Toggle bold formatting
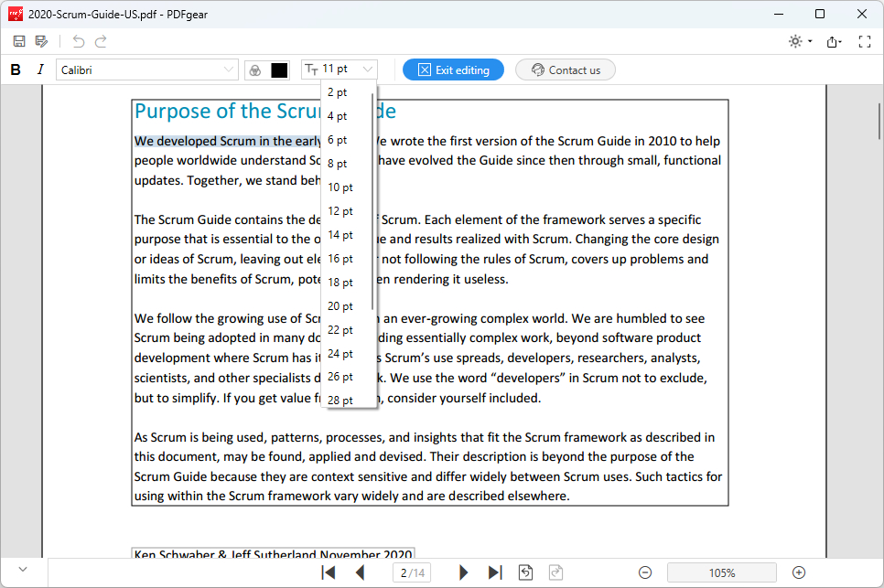 point(16,69)
